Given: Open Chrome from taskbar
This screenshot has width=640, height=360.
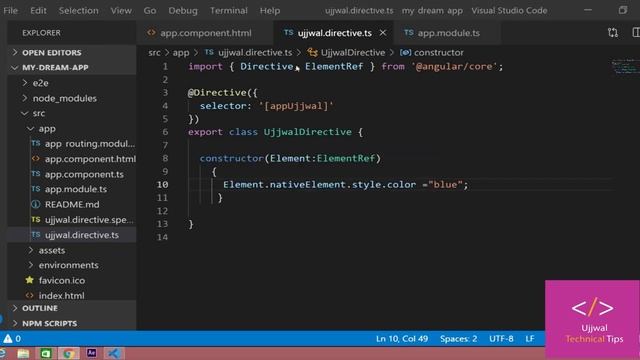Looking at the screenshot, I should 69,353.
